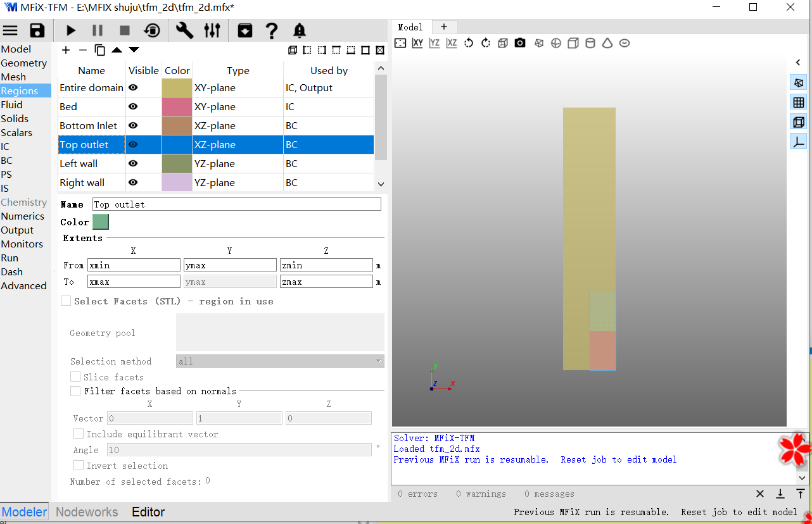Open the Fluid pane in sidebar
This screenshot has height=524, width=812.
coord(12,105)
